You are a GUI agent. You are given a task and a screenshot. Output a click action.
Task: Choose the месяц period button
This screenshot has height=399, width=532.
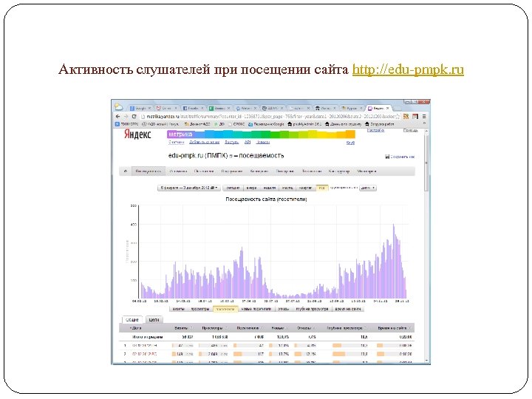[x=287, y=188]
